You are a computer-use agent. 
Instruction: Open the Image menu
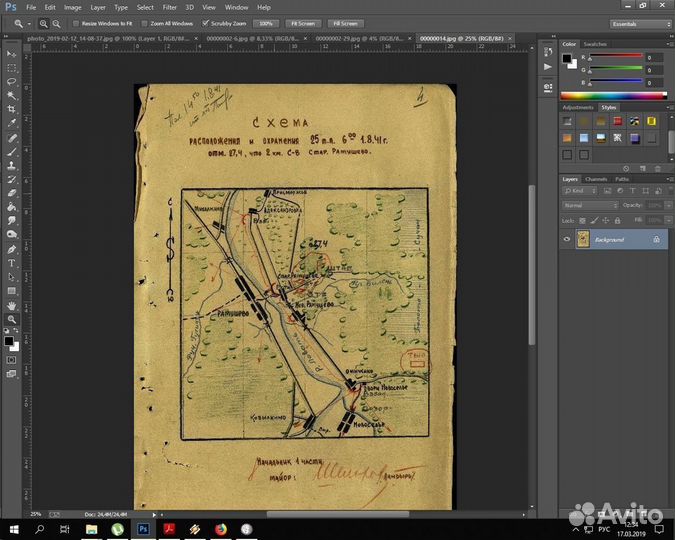point(73,7)
